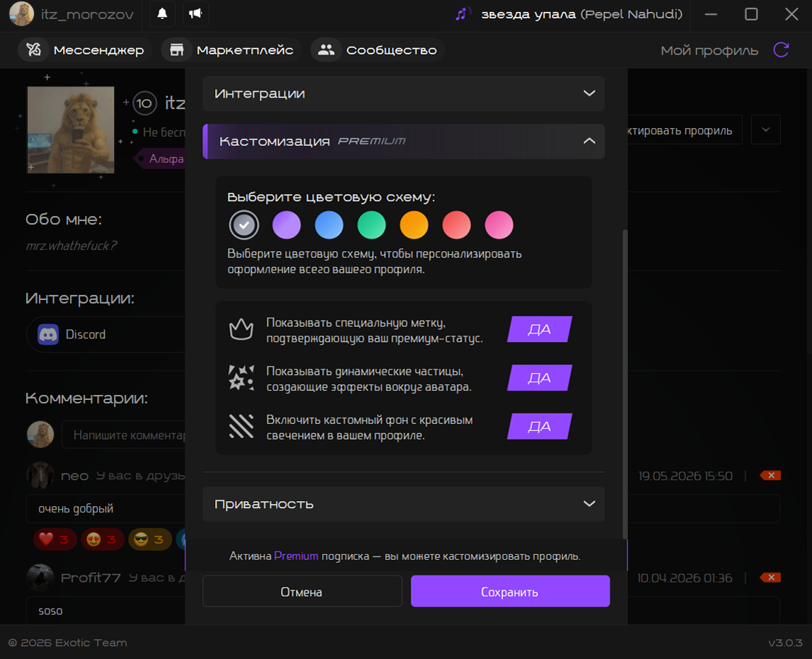
Task: Click the edit profile button behind dialog
Action: click(x=685, y=130)
